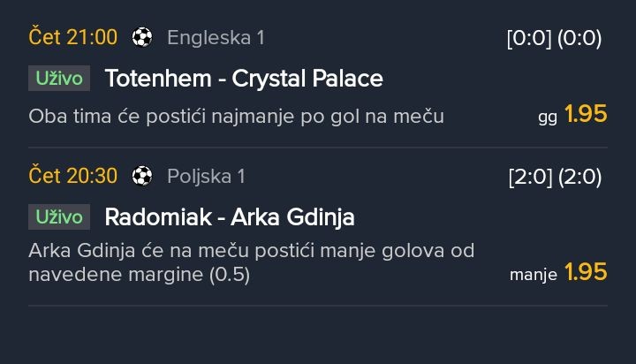Viewport: 636px width, 364px height.
Task: Click the Čet 21:00 kickoff time
Action: (x=72, y=37)
